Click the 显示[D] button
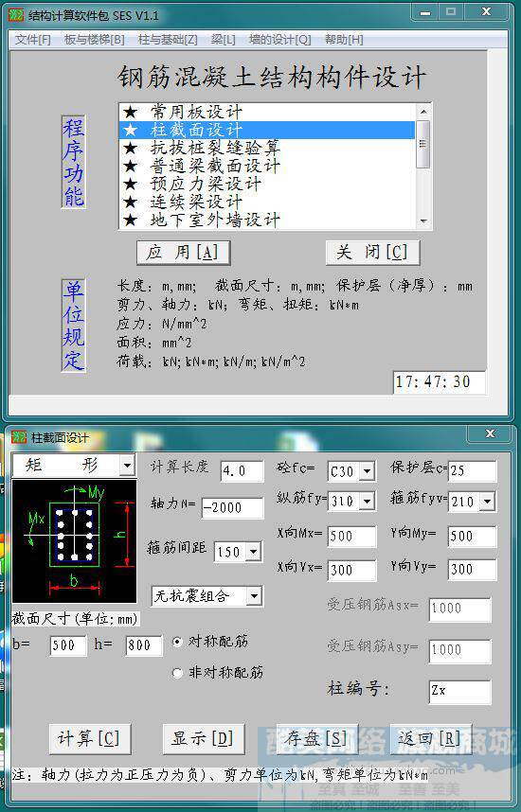 [x=204, y=739]
